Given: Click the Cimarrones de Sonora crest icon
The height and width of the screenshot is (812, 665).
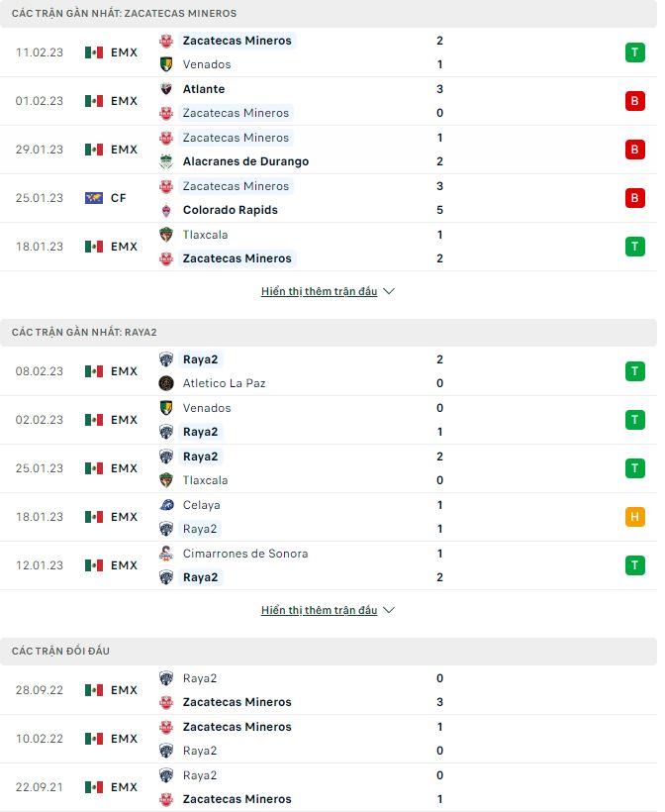Looking at the screenshot, I should pyautogui.click(x=166, y=554).
